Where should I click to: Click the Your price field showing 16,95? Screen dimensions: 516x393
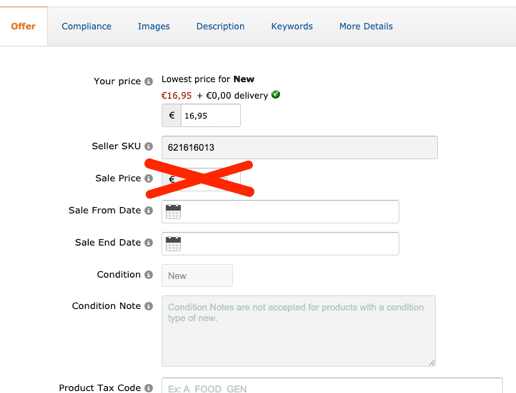point(210,116)
